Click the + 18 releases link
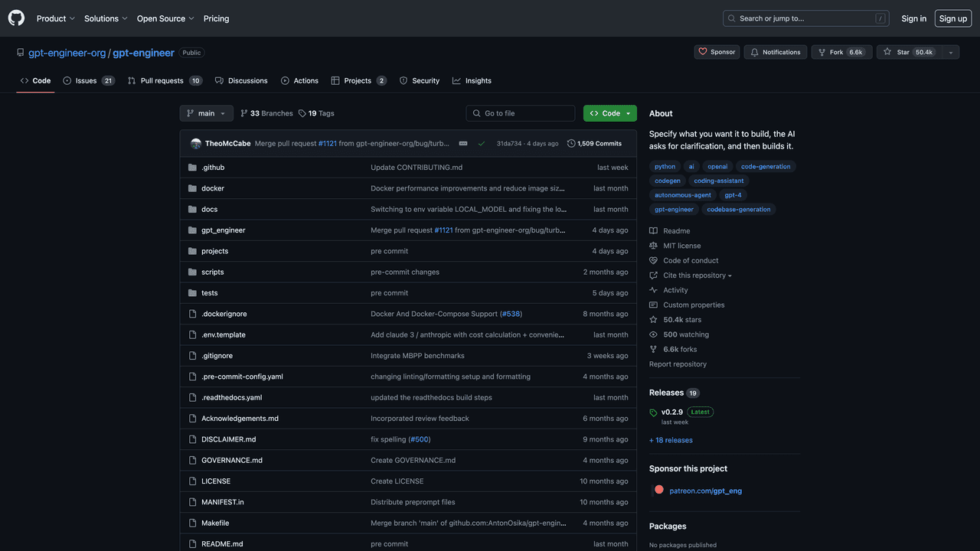The image size is (980, 551). pos(671,440)
